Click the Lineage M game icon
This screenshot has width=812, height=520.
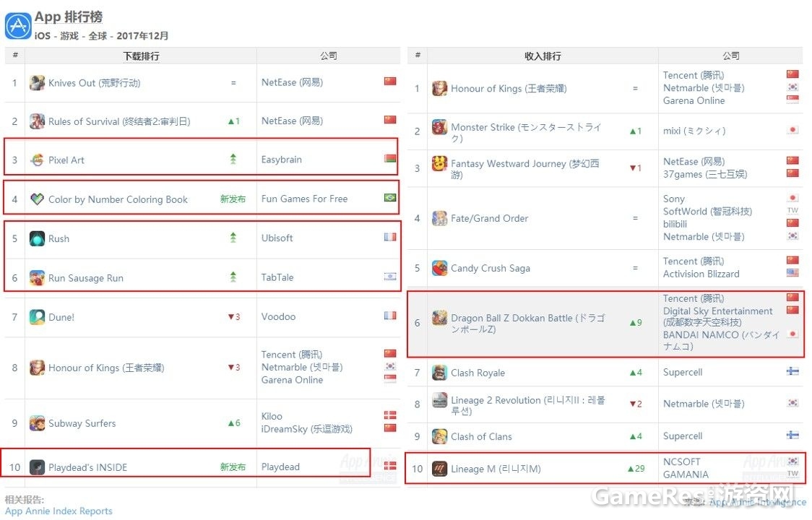click(x=440, y=469)
